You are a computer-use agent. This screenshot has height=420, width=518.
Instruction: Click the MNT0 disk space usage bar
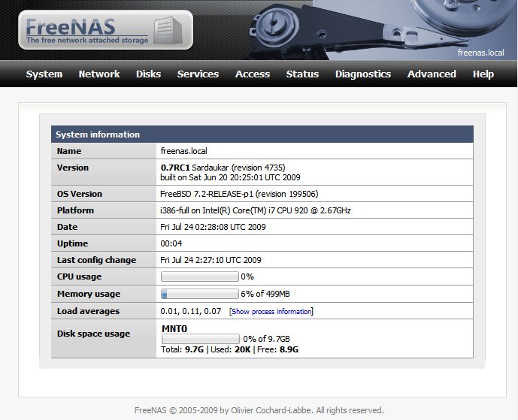pos(200,339)
